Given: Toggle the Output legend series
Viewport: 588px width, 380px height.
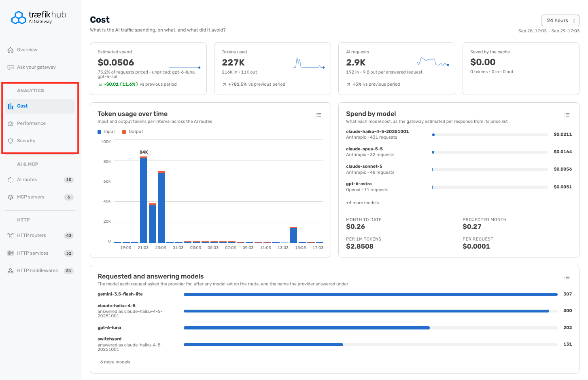Looking at the screenshot, I should pos(133,132).
